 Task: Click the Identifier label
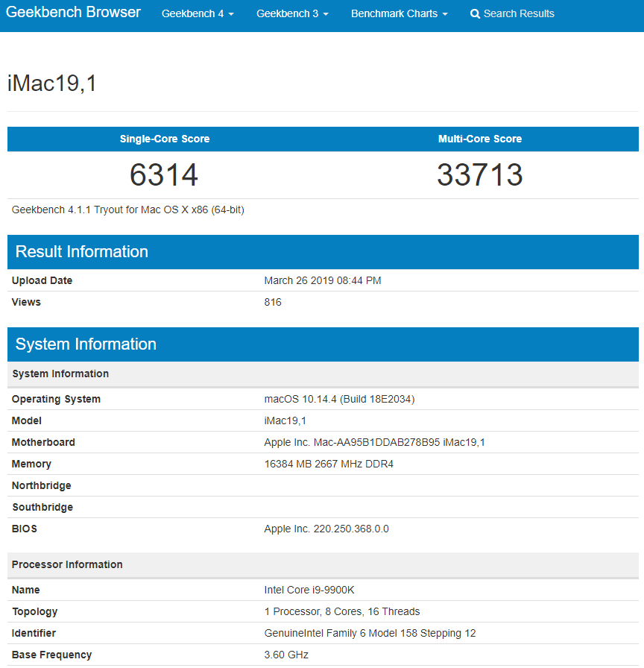point(34,634)
